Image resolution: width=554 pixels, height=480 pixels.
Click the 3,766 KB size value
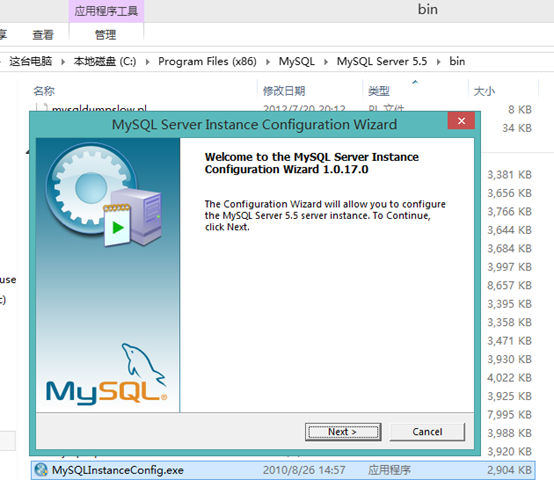point(509,212)
